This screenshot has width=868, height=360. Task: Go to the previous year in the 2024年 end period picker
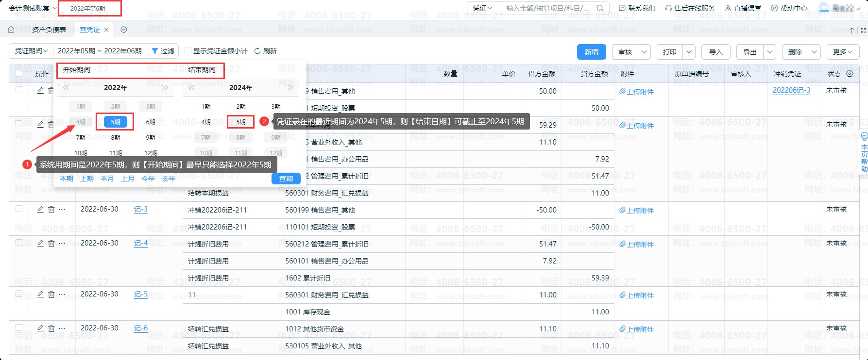[x=191, y=88]
